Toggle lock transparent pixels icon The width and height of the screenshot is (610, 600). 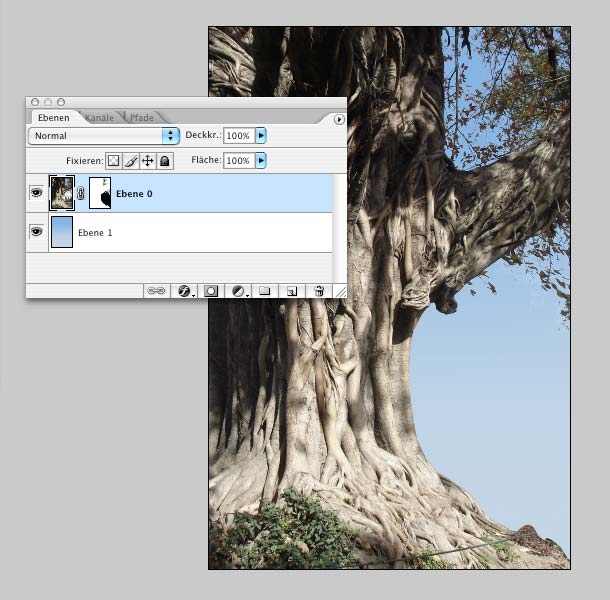(114, 161)
